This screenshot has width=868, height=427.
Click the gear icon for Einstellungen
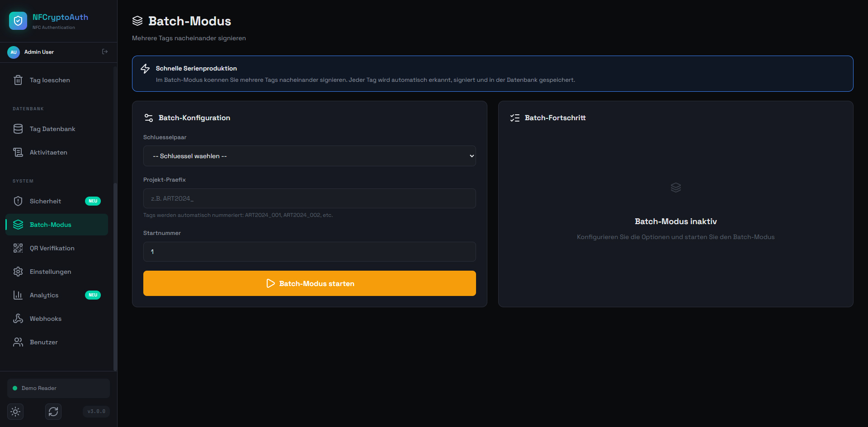18,272
